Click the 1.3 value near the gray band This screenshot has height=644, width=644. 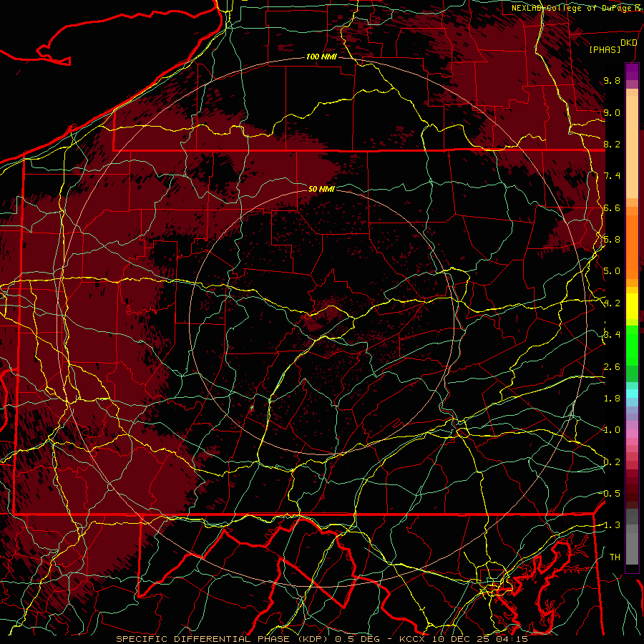612,525
